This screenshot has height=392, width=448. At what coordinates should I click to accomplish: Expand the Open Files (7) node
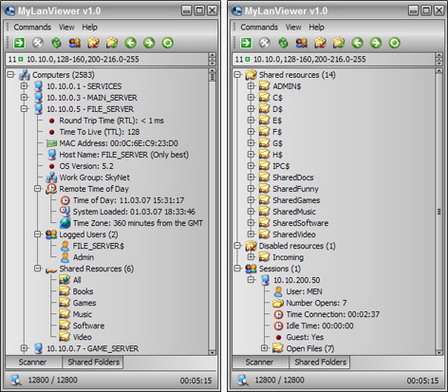pyautogui.click(x=265, y=348)
